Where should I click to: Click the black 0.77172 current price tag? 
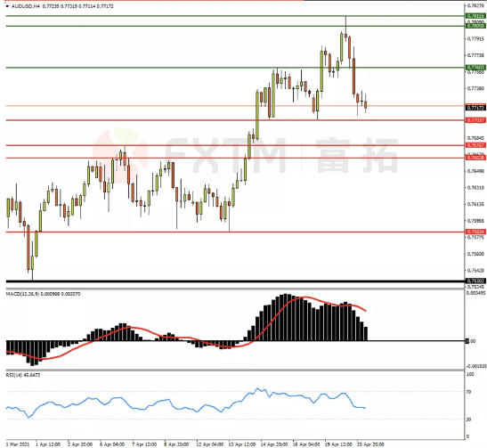coord(475,108)
